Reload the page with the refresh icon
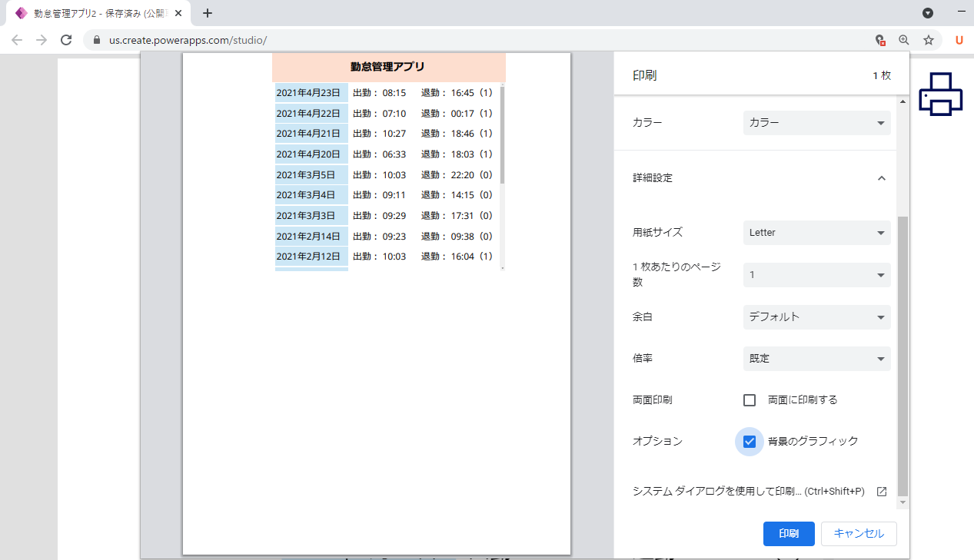Screen dimensions: 974x560 click(x=66, y=40)
